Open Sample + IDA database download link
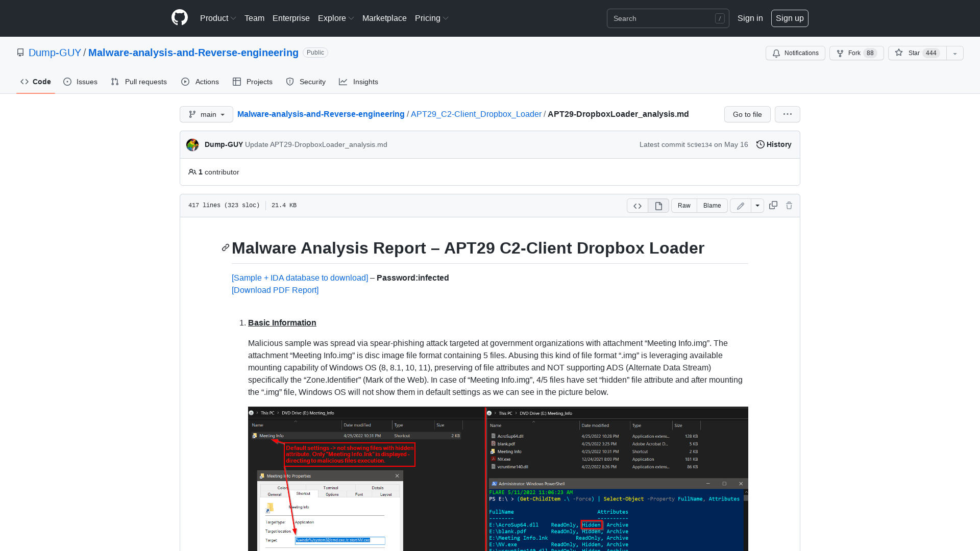Image resolution: width=980 pixels, height=551 pixels. point(300,278)
